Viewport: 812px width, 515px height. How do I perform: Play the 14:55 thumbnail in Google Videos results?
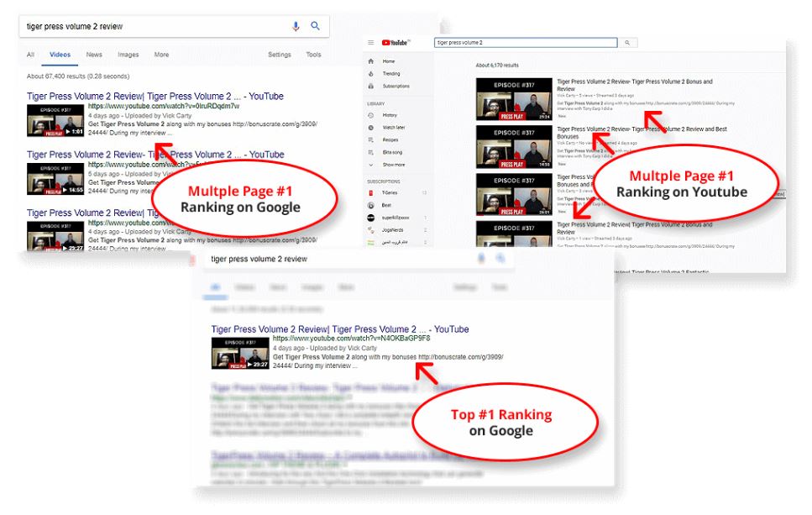pyautogui.click(x=55, y=179)
